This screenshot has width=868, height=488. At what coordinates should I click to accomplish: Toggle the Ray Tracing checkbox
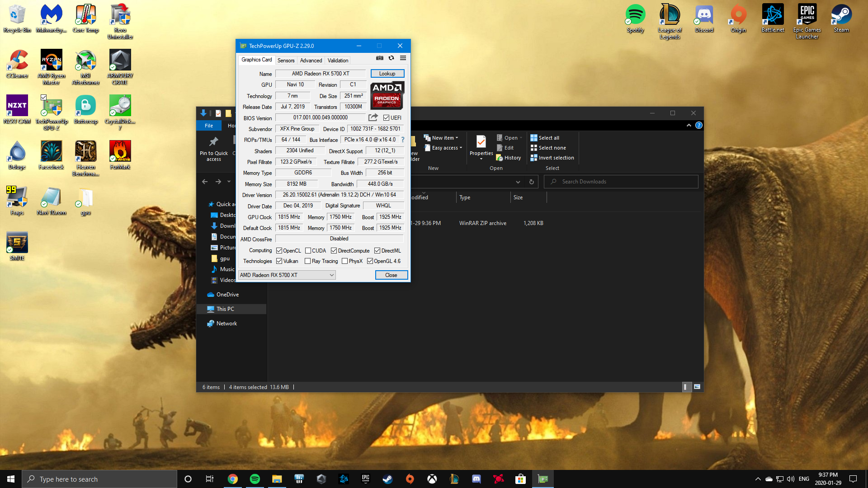pyautogui.click(x=307, y=261)
